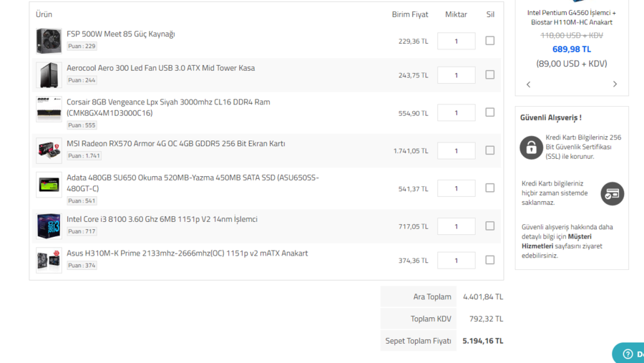644x363 pixels.
Task: Open the Corsair Vengeance RAM product image
Action: point(49,109)
